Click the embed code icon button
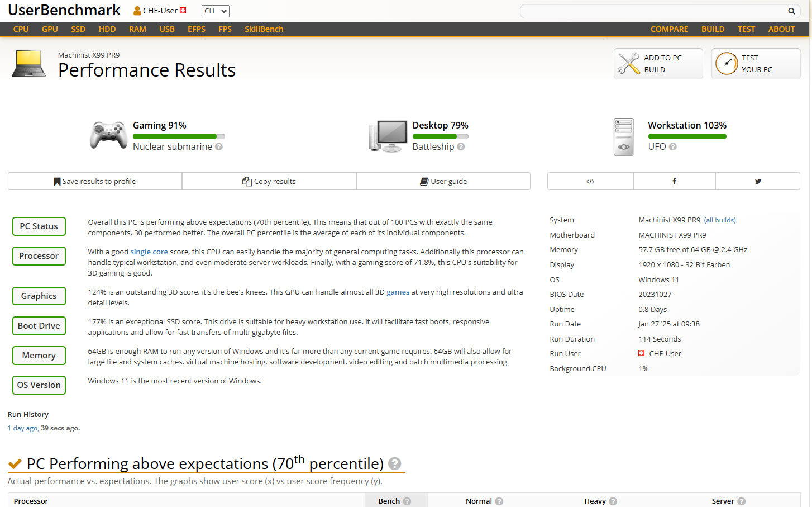This screenshot has height=507, width=812. click(590, 181)
